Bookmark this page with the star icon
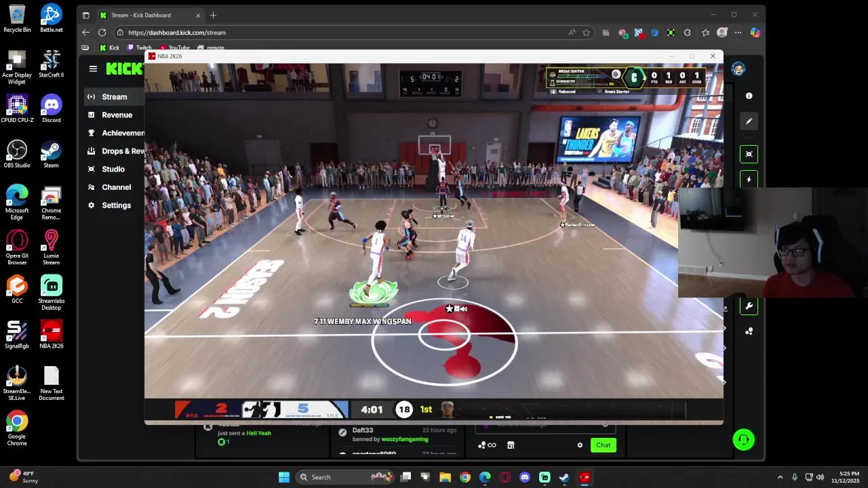868x488 pixels. point(586,33)
